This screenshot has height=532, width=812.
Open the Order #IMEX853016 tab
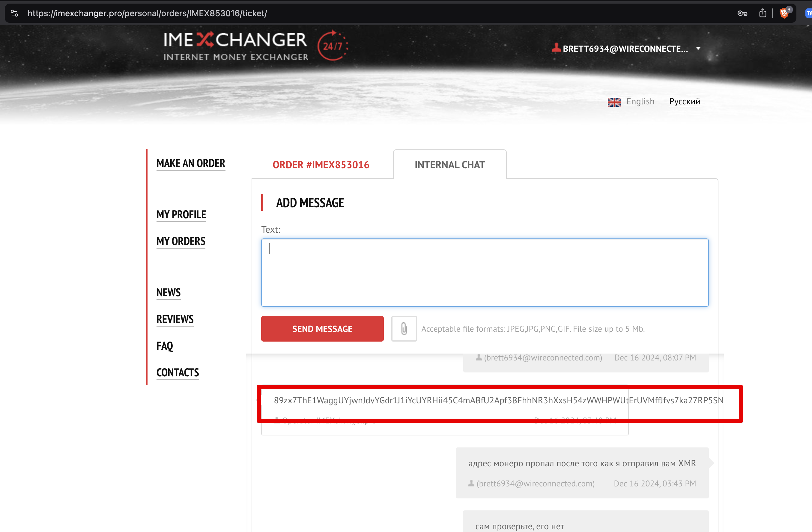(x=321, y=165)
